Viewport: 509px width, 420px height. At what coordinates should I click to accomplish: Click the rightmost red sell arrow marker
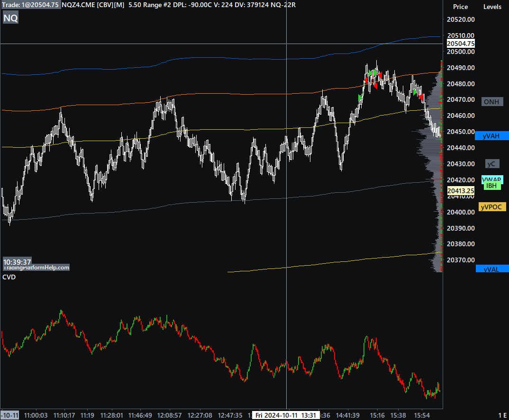pos(420,97)
